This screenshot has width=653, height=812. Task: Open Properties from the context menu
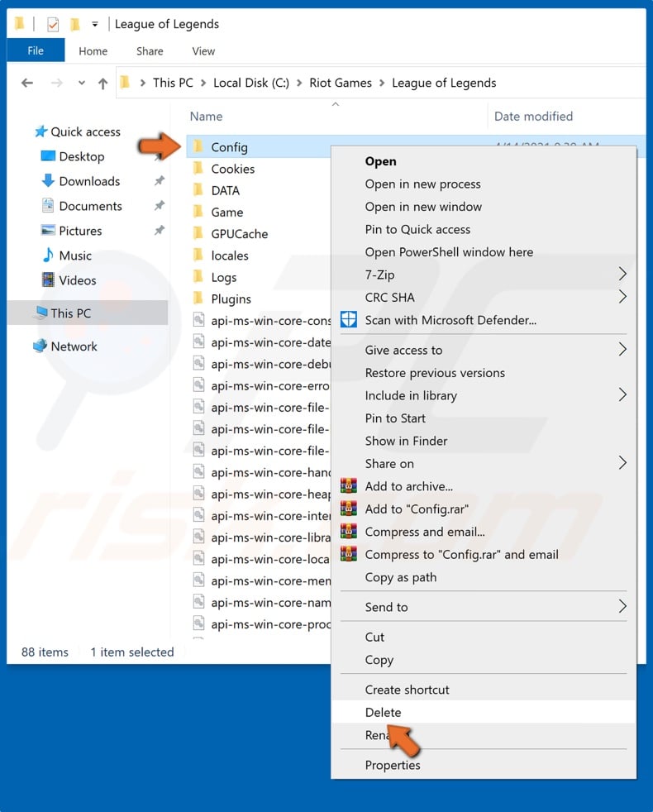click(x=393, y=766)
